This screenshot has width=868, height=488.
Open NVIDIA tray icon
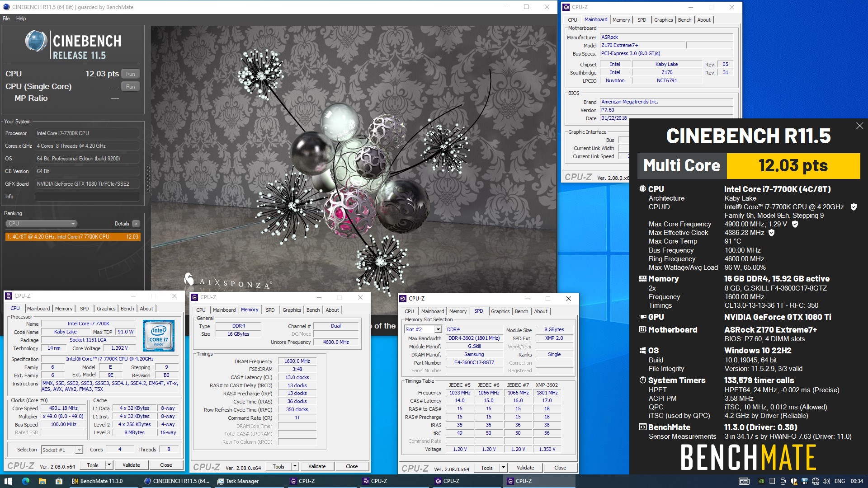pyautogui.click(x=761, y=481)
